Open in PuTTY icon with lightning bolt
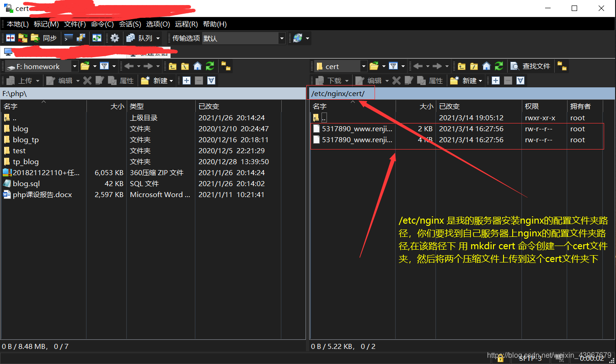The height and width of the screenshot is (364, 616). (x=81, y=38)
